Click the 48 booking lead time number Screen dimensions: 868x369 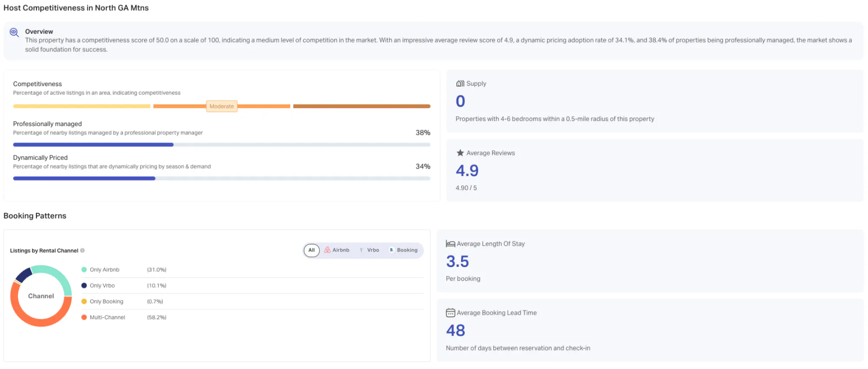coord(455,330)
